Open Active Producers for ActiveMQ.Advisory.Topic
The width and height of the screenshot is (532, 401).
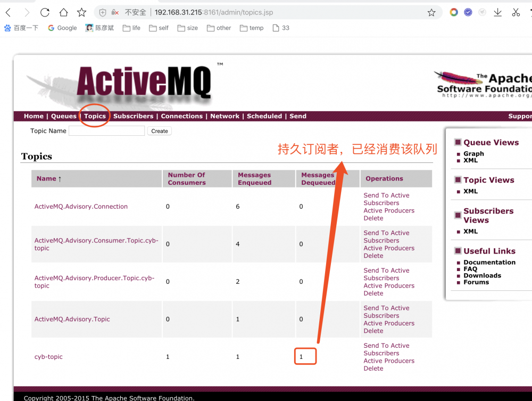click(389, 323)
